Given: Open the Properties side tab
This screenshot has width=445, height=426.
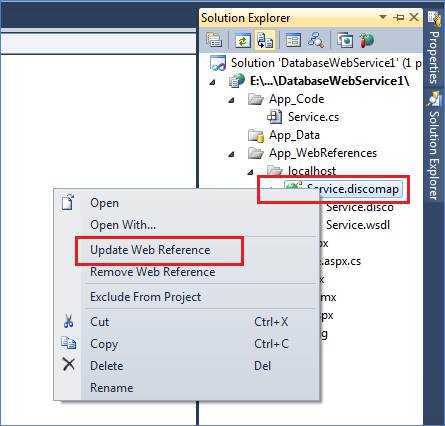Looking at the screenshot, I should tap(434, 57).
